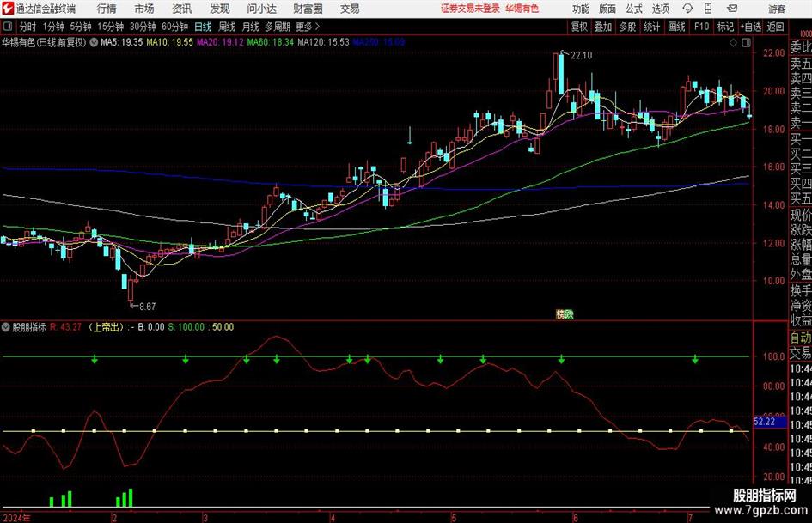The image size is (812, 523).
Task: Click the 现价 row label in right panel
Action: point(801,215)
